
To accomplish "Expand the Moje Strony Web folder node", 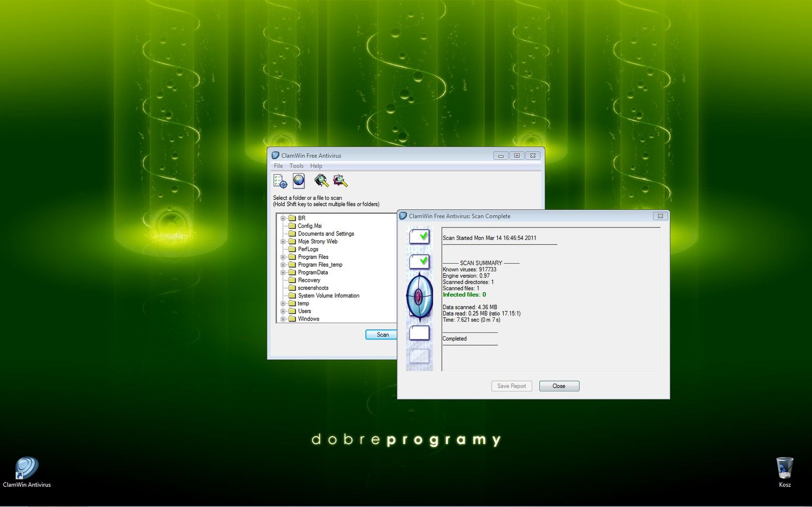I will (x=283, y=241).
